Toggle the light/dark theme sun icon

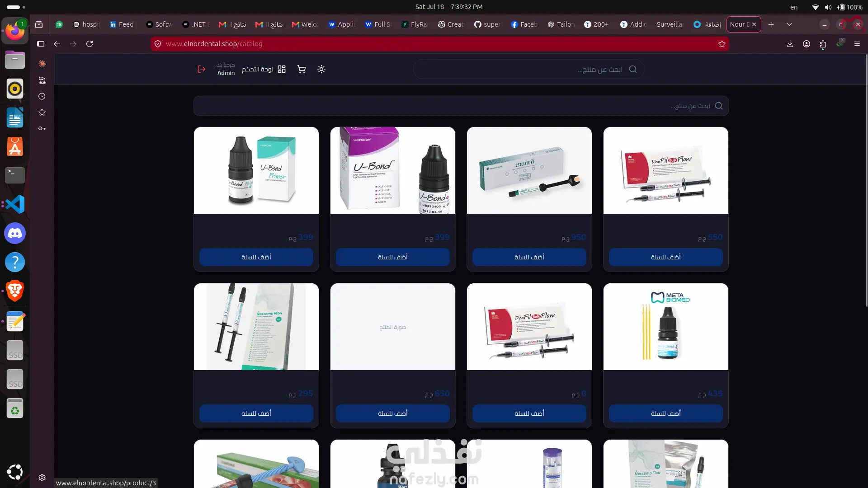point(321,69)
